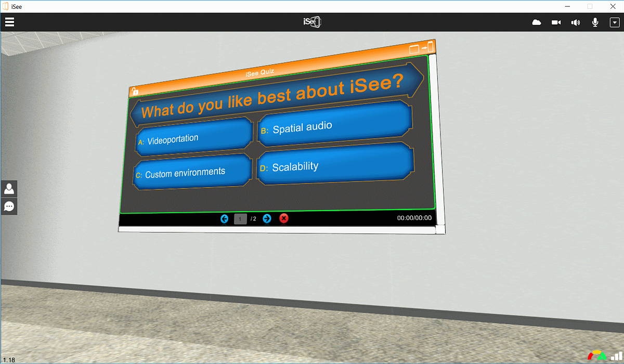The height and width of the screenshot is (364, 624).
Task: Click the total pages "/2" text
Action: pyautogui.click(x=253, y=219)
